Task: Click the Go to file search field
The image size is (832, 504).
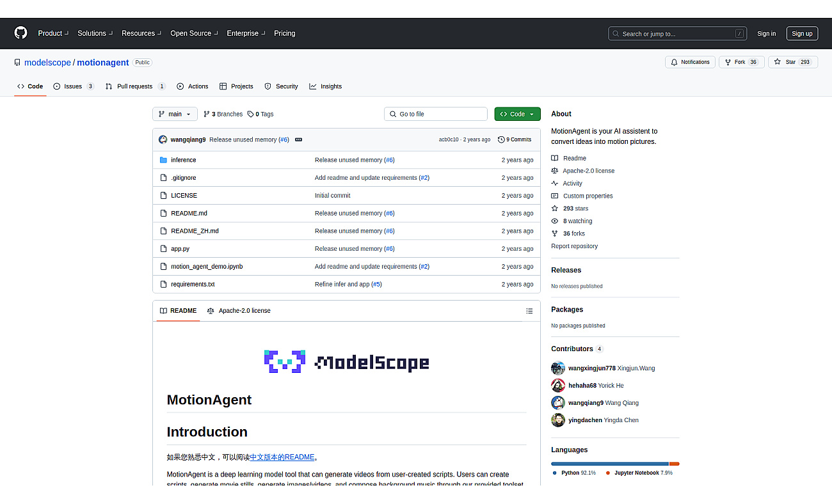Action: coord(436,114)
